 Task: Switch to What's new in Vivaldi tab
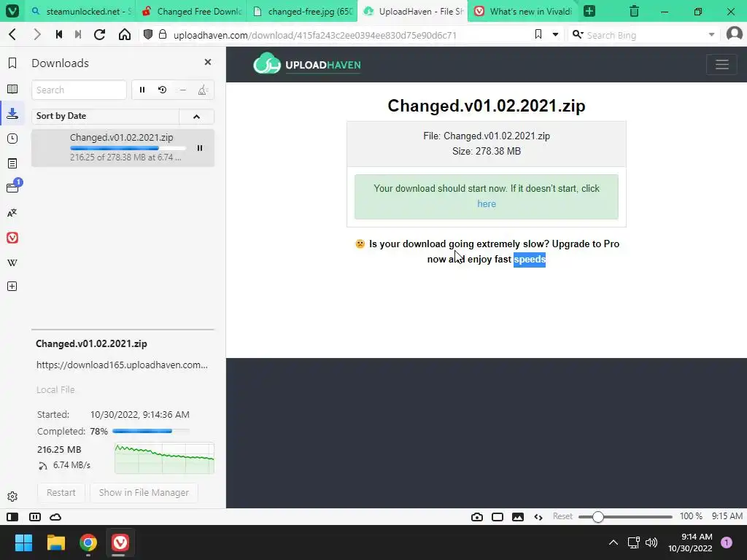[524, 11]
